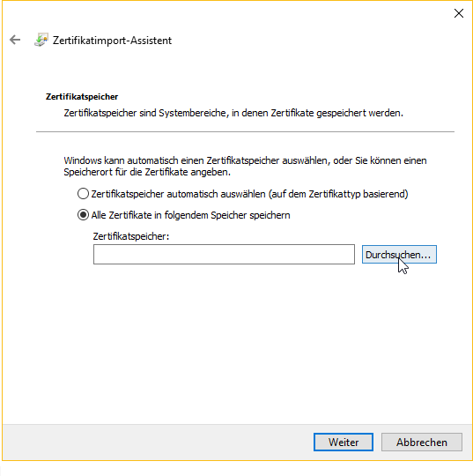
Task: Click the certificate import wizard icon
Action: tap(41, 40)
